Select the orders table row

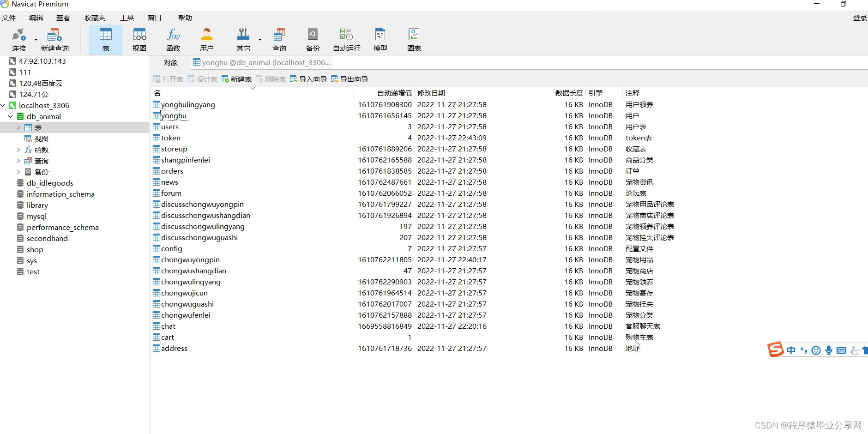click(415, 171)
